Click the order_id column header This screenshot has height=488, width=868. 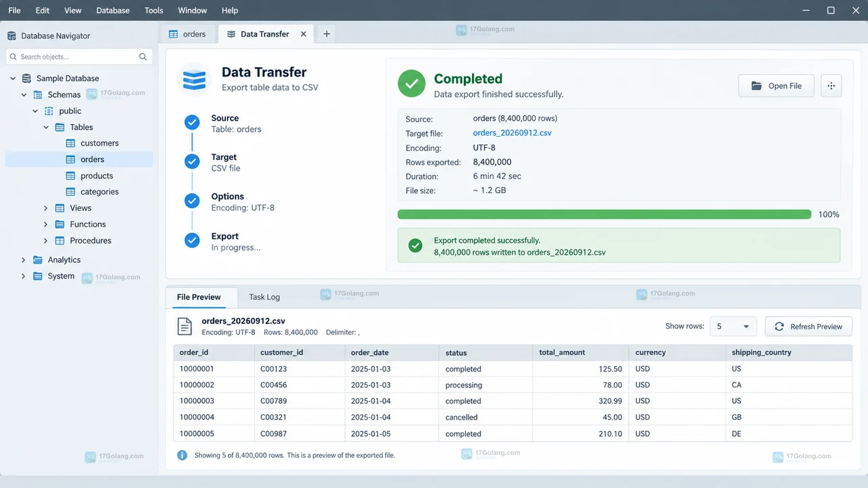pos(214,352)
